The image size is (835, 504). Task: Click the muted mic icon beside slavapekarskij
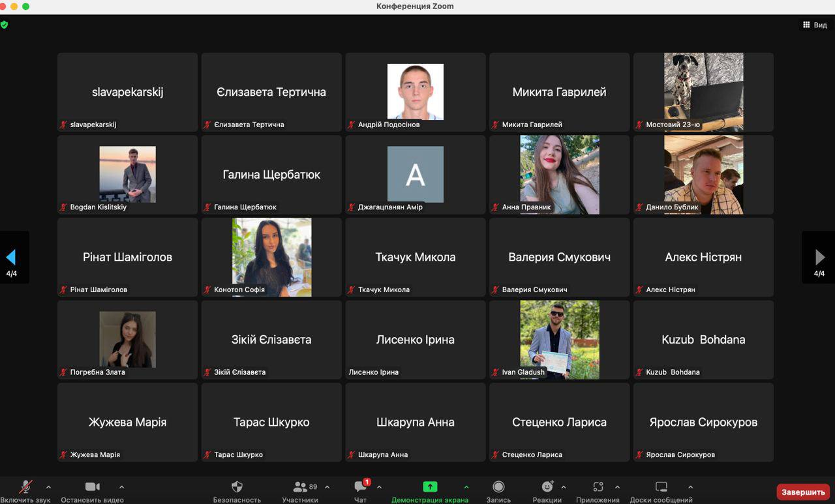64,125
